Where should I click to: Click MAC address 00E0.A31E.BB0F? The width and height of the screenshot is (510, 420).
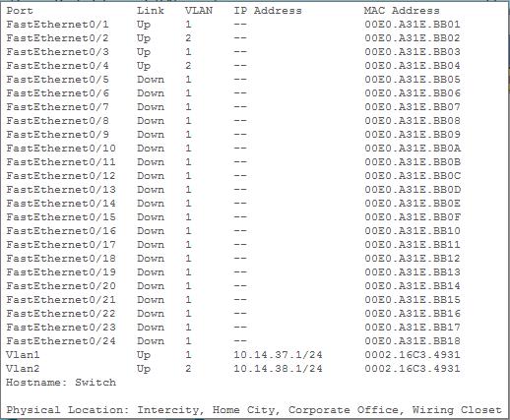click(x=413, y=217)
